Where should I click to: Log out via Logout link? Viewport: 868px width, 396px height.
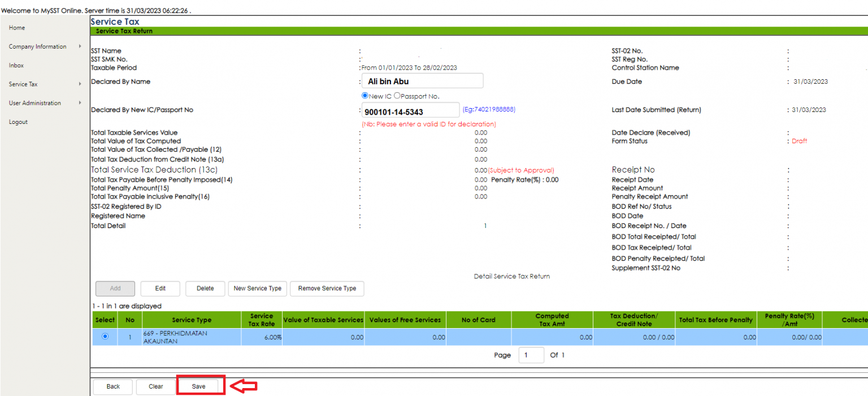(18, 122)
